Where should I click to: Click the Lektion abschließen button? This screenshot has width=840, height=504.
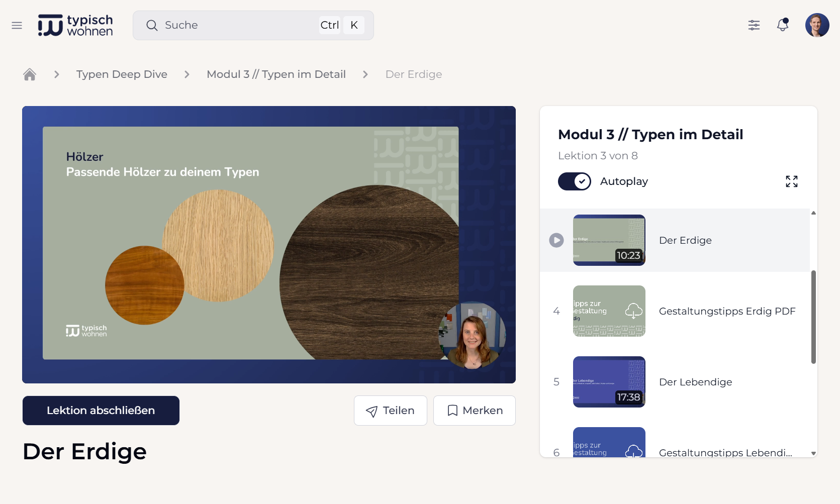(101, 411)
